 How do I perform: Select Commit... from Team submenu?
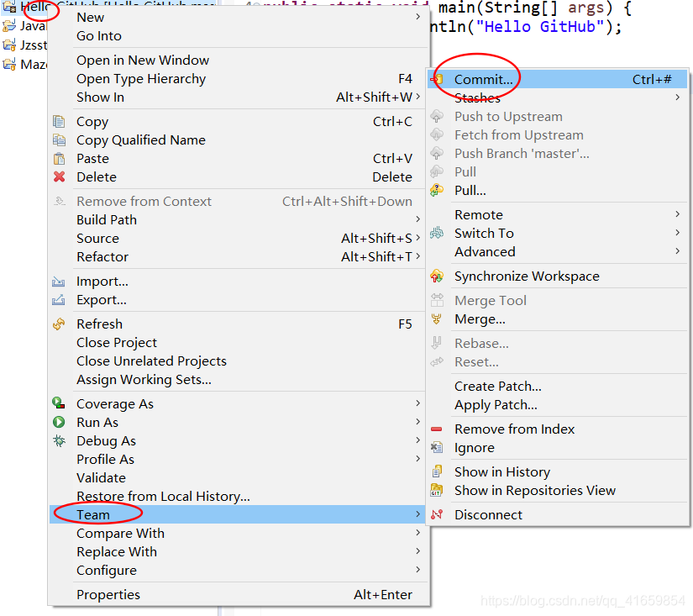557,80
